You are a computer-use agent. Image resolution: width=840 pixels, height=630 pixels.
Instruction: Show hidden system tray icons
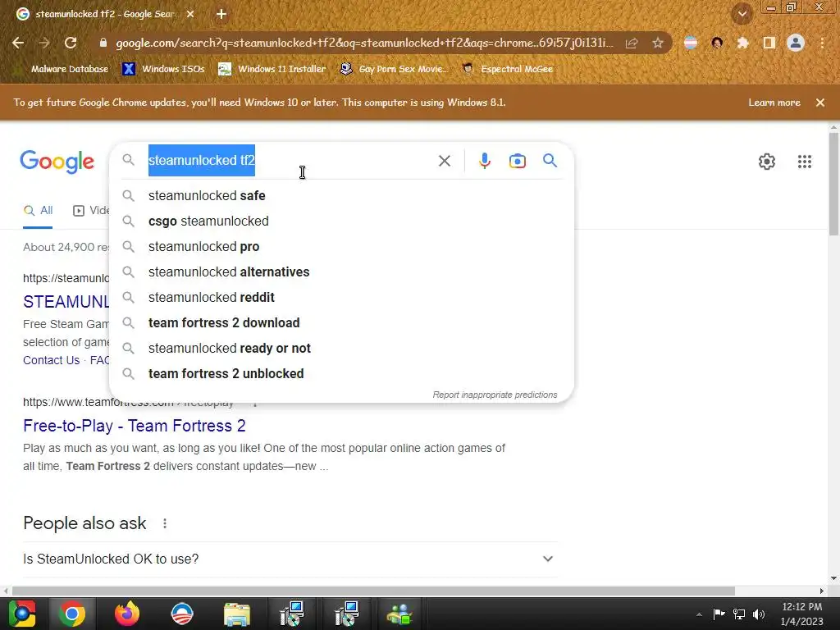699,614
